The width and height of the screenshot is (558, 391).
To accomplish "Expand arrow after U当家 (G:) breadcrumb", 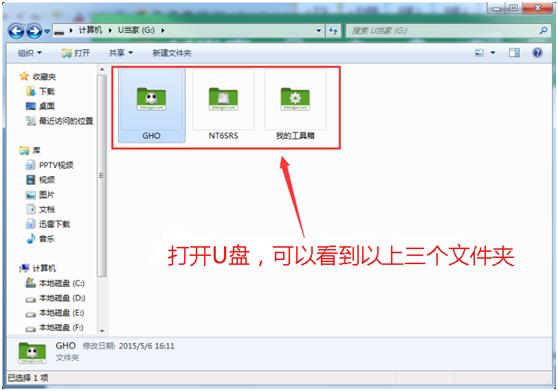I will pyautogui.click(x=163, y=31).
